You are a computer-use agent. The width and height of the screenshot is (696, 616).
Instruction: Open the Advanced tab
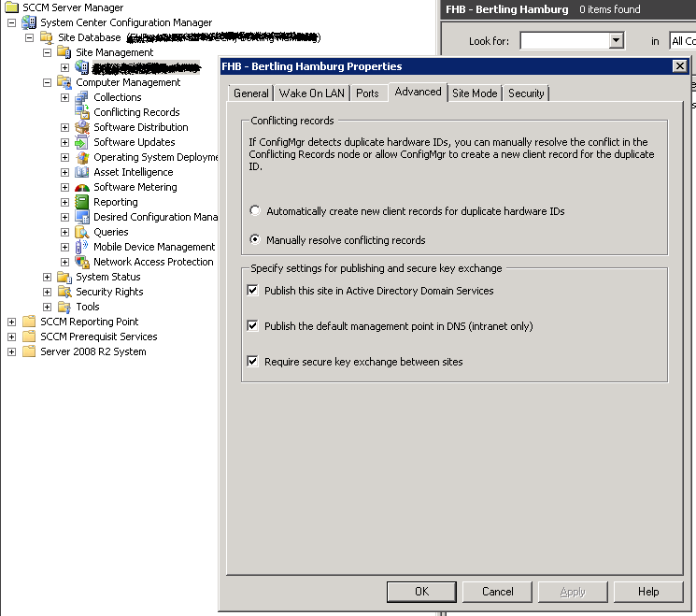(418, 92)
